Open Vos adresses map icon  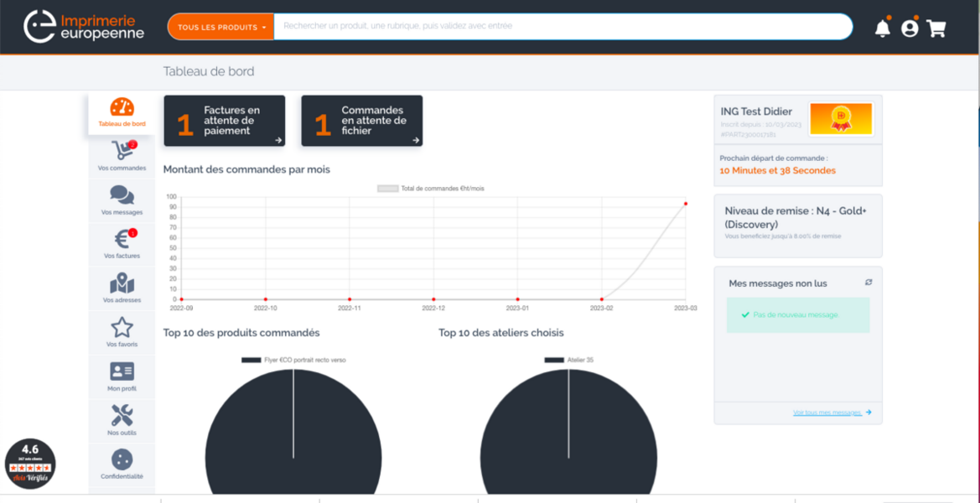click(122, 283)
